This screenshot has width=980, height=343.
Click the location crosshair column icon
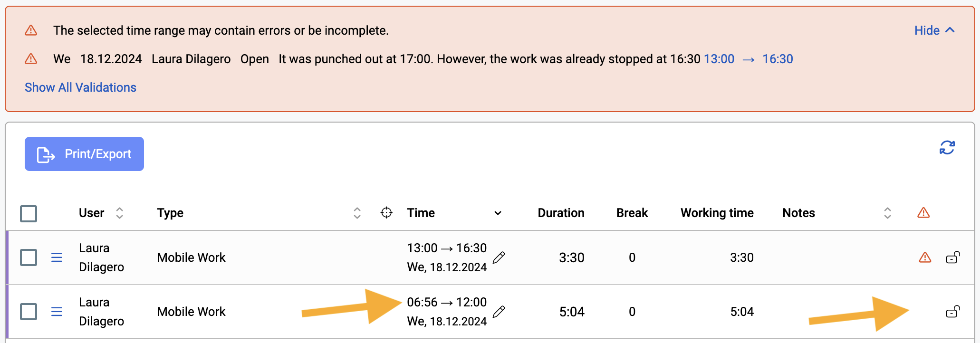[x=386, y=213]
